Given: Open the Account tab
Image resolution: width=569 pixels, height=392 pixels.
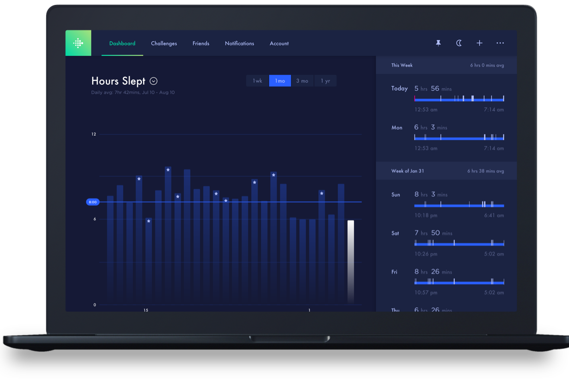Looking at the screenshot, I should [x=279, y=44].
